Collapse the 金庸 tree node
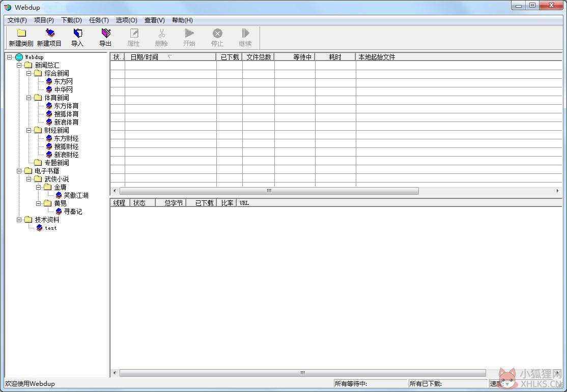The width and height of the screenshot is (567, 392). [39, 187]
